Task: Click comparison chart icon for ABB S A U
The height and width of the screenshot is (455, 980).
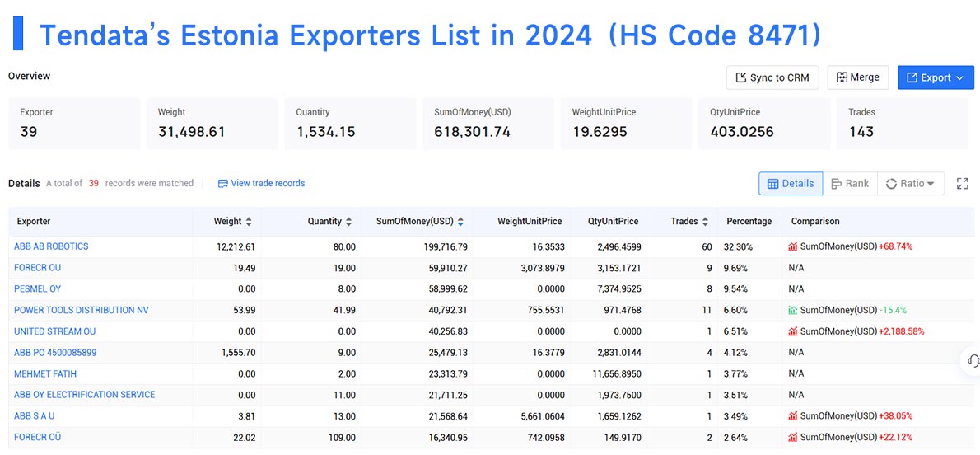Action: 792,416
